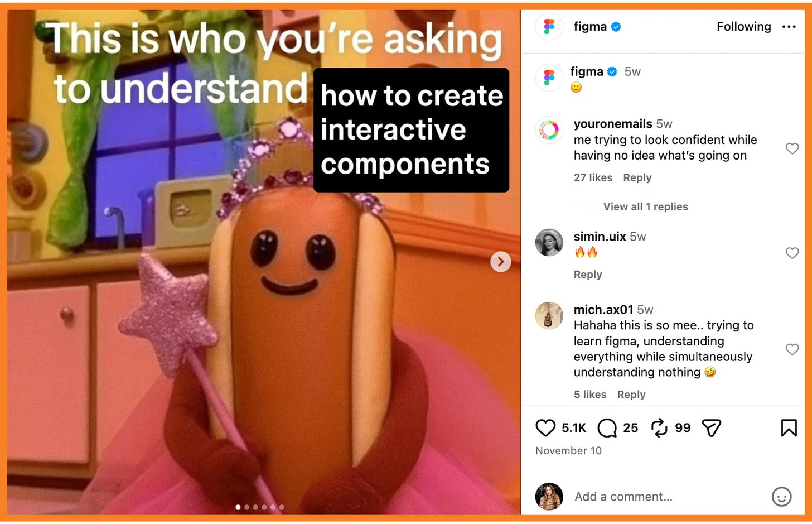The height and width of the screenshot is (524, 812).
Task: Click the figma logo avatar in header
Action: point(549,26)
